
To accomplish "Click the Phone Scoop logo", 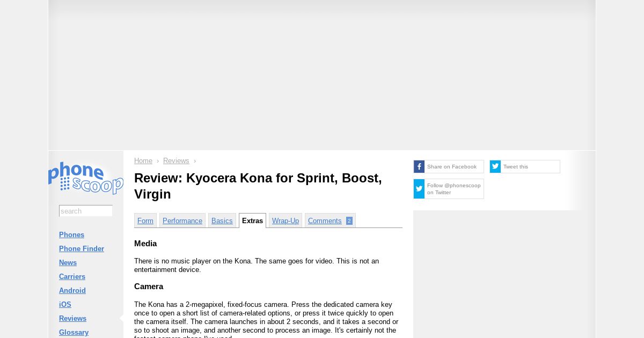I will [x=86, y=178].
